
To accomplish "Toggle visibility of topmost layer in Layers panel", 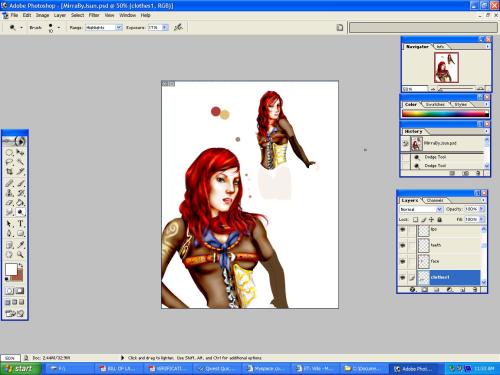I will (x=403, y=230).
